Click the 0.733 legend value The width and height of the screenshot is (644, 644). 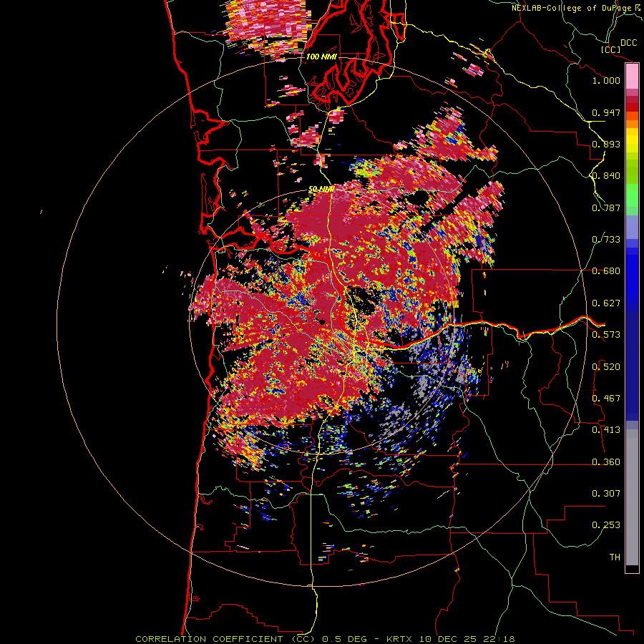coord(606,240)
